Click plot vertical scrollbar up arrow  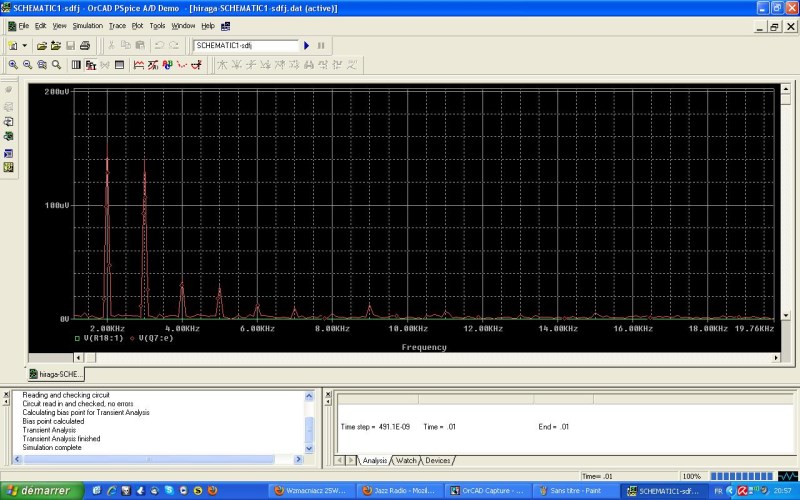click(786, 89)
